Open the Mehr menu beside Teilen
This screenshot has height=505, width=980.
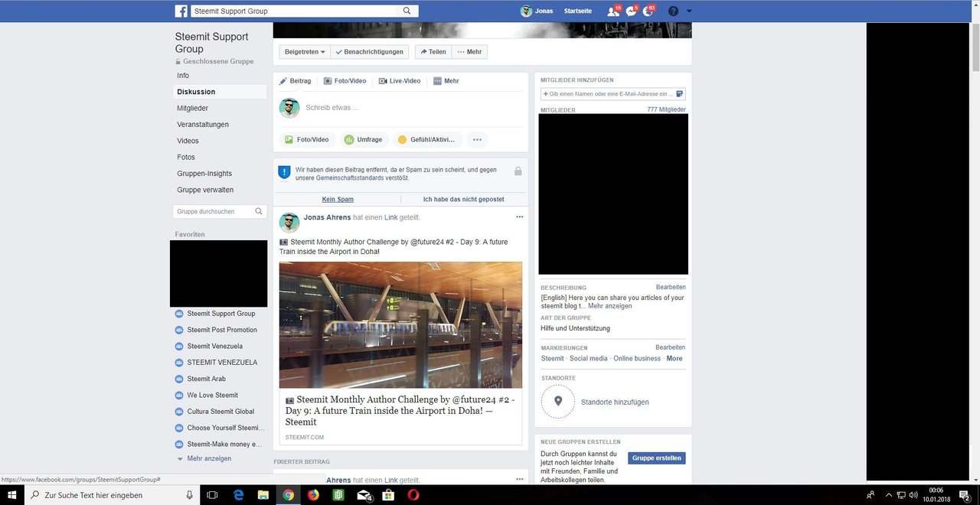pos(469,52)
